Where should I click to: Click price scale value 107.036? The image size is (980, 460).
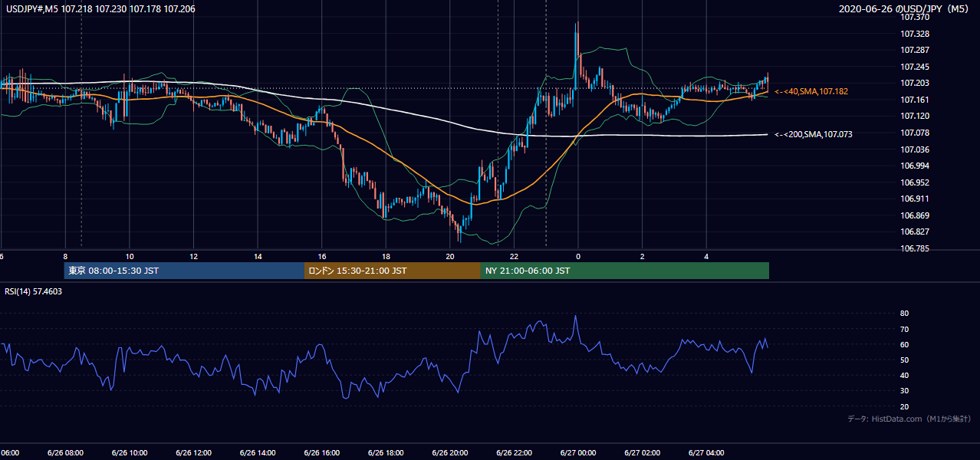[915, 149]
